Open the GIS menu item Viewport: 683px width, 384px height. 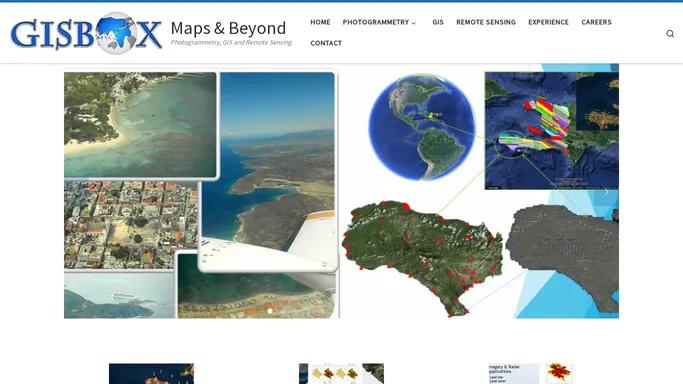coord(438,22)
